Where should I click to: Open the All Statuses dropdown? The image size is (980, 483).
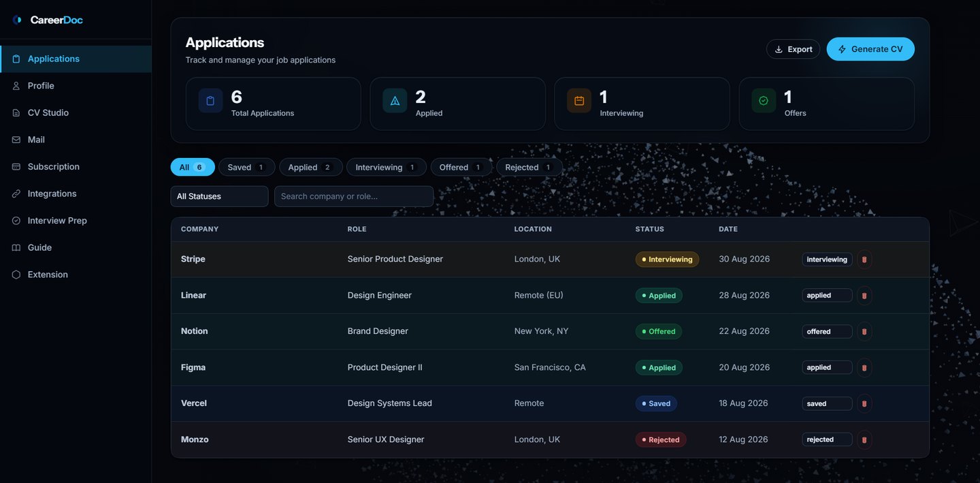219,196
